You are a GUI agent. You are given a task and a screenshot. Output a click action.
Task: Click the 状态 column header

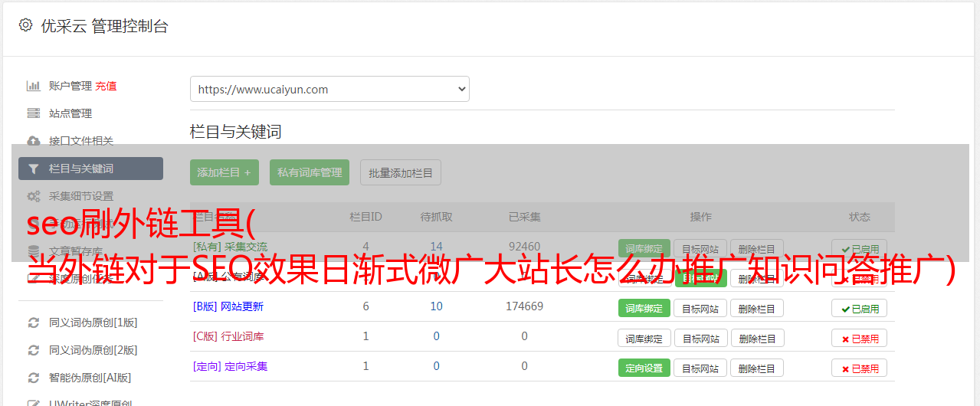(860, 217)
